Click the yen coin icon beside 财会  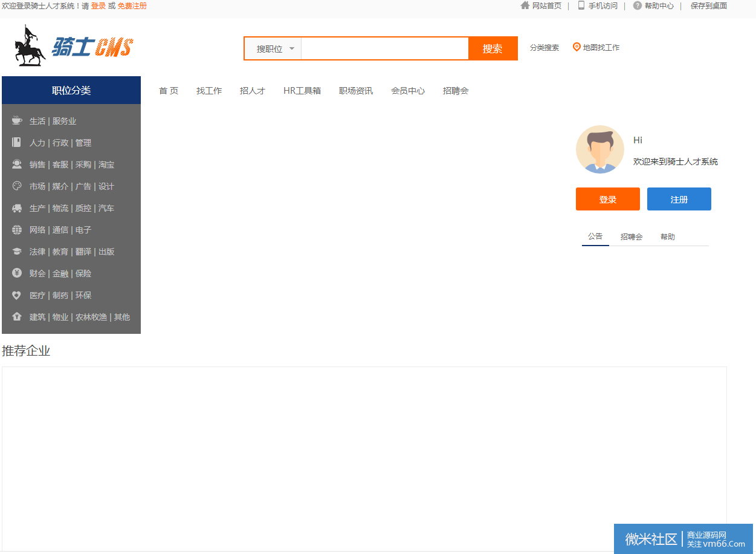tap(17, 273)
